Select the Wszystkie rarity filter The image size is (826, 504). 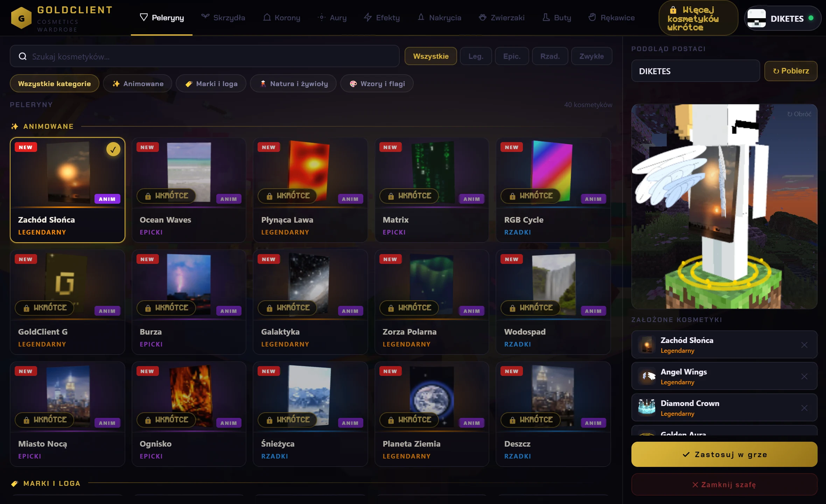coord(431,56)
